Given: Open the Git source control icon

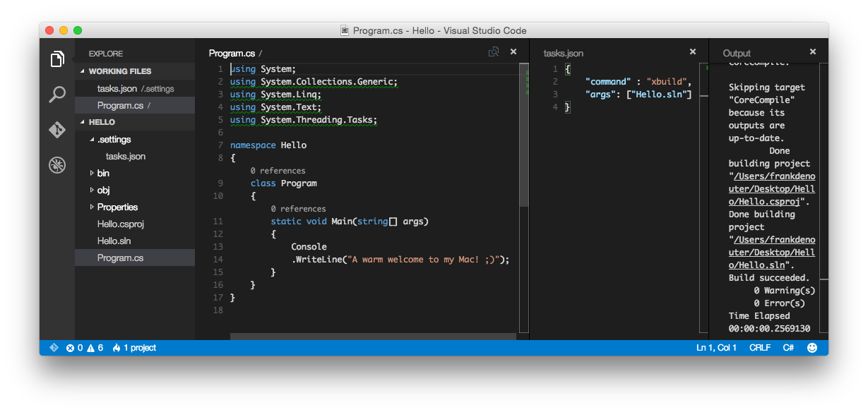Looking at the screenshot, I should 57,130.
